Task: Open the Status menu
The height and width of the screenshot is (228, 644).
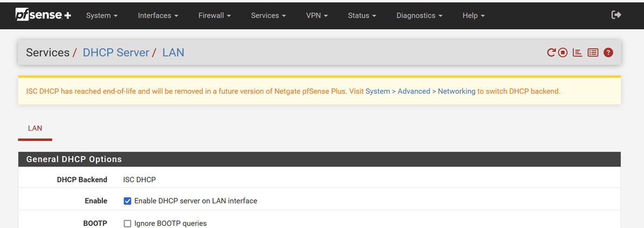Action: (x=362, y=16)
